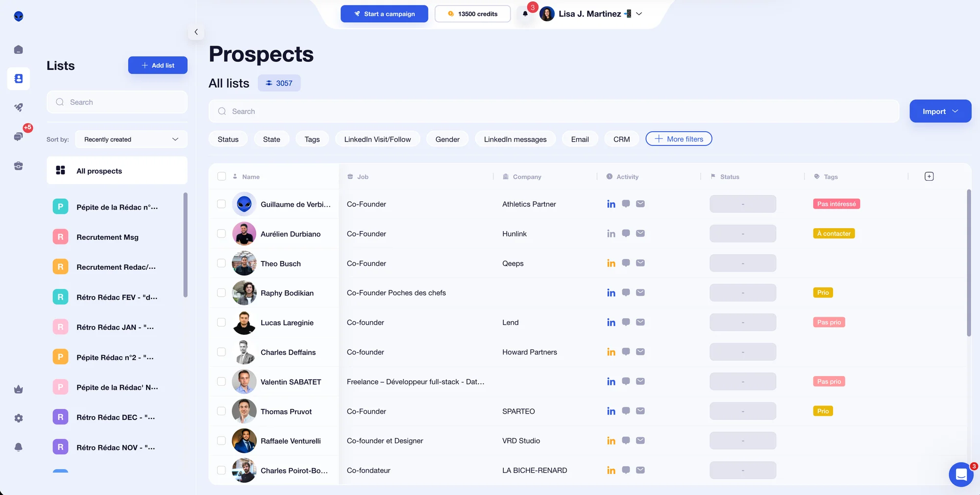Click email icon for Thomas Pruvot row
The image size is (980, 495).
[x=640, y=411]
